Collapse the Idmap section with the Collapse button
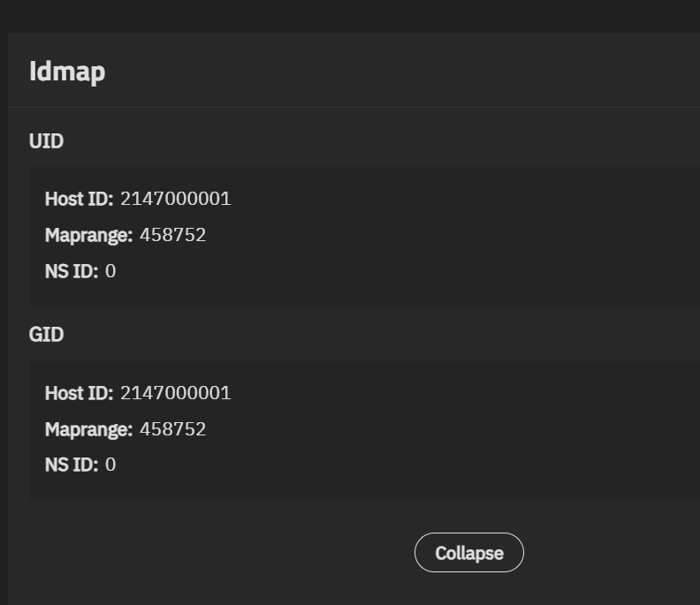 (x=468, y=553)
